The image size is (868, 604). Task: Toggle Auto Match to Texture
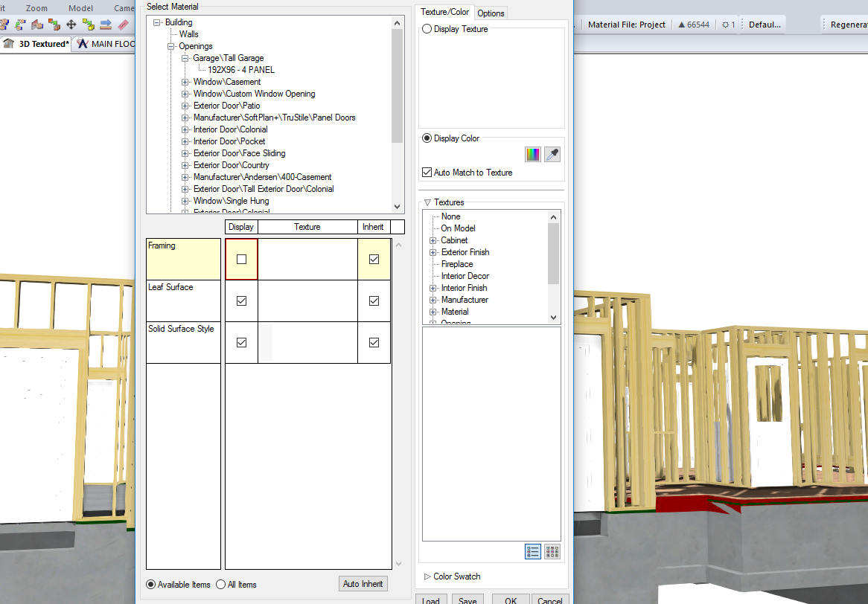[427, 172]
